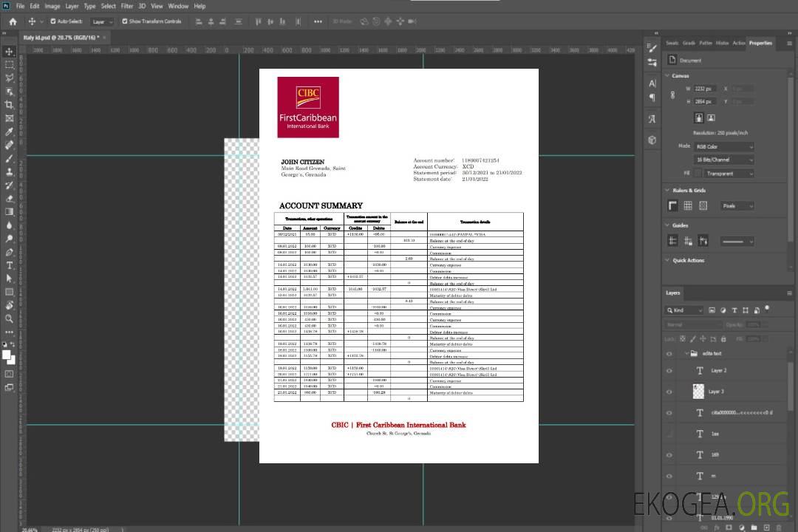This screenshot has width=798, height=532.
Task: Select the Clone Stamp tool
Action: click(x=9, y=172)
